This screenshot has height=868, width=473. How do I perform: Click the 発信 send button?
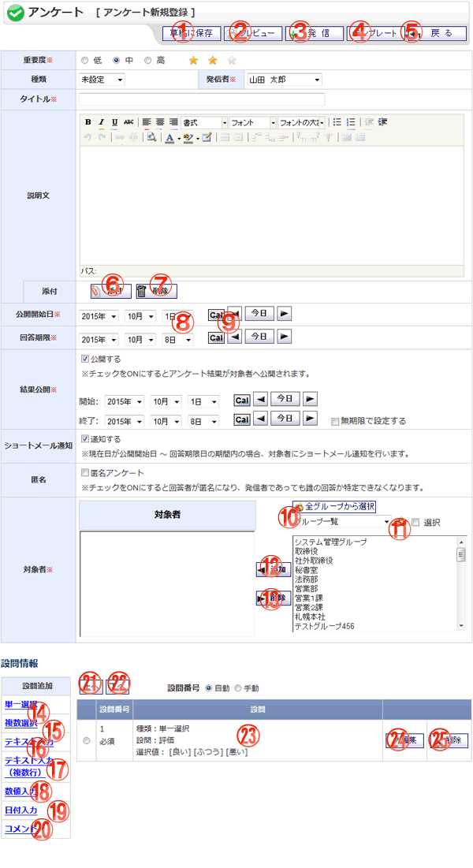[315, 33]
